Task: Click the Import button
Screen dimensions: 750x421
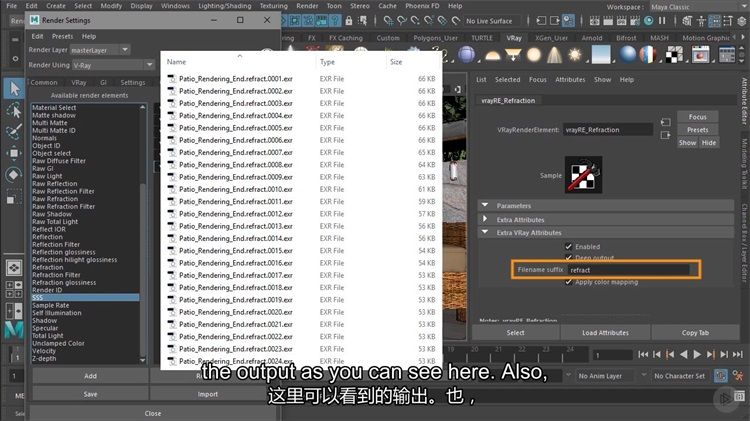Action: pos(208,394)
